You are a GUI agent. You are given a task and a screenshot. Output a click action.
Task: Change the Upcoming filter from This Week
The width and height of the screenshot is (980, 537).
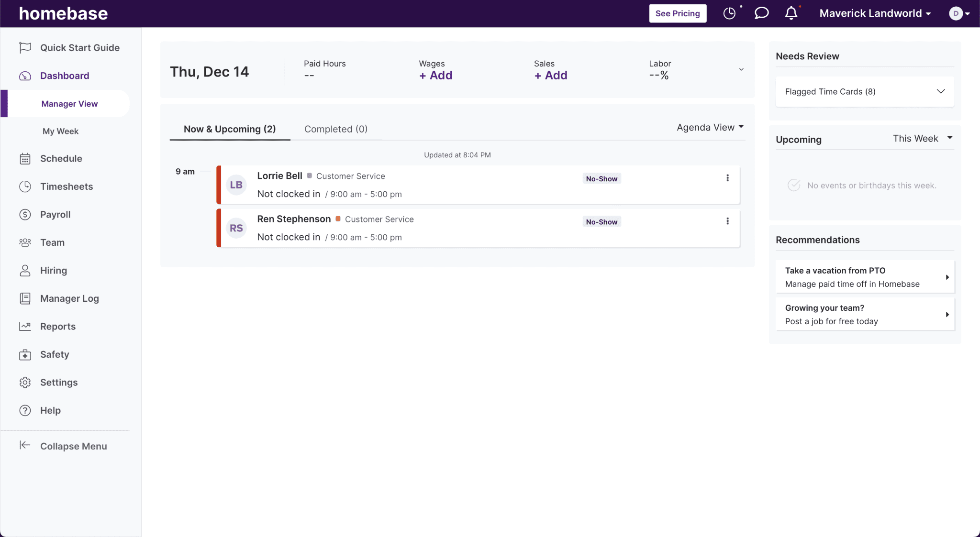921,138
